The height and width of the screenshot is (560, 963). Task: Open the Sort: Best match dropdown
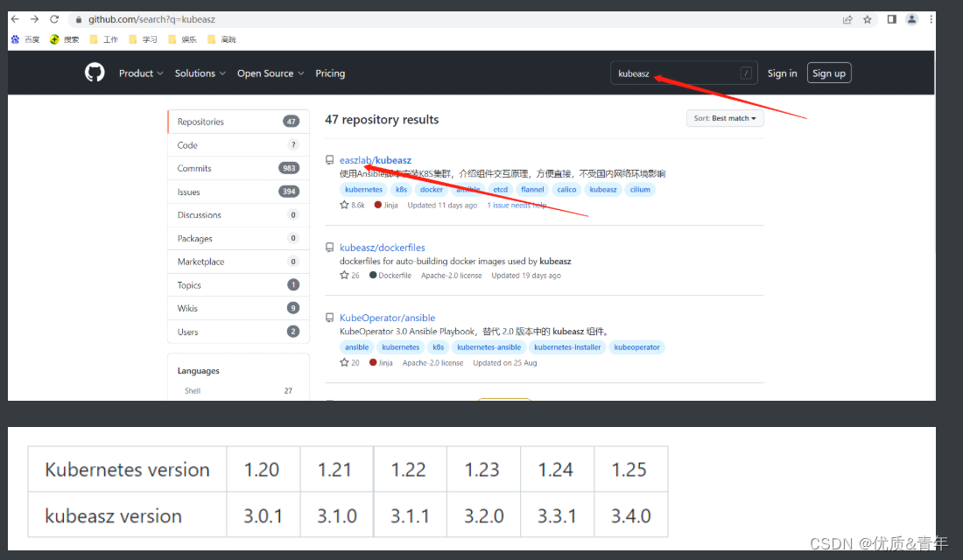click(725, 118)
